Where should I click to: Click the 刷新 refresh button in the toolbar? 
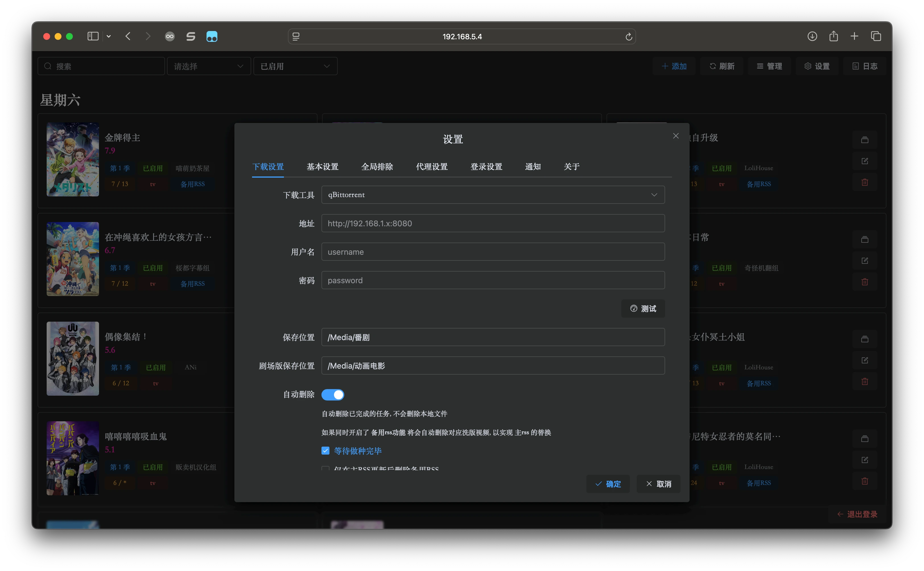click(721, 66)
